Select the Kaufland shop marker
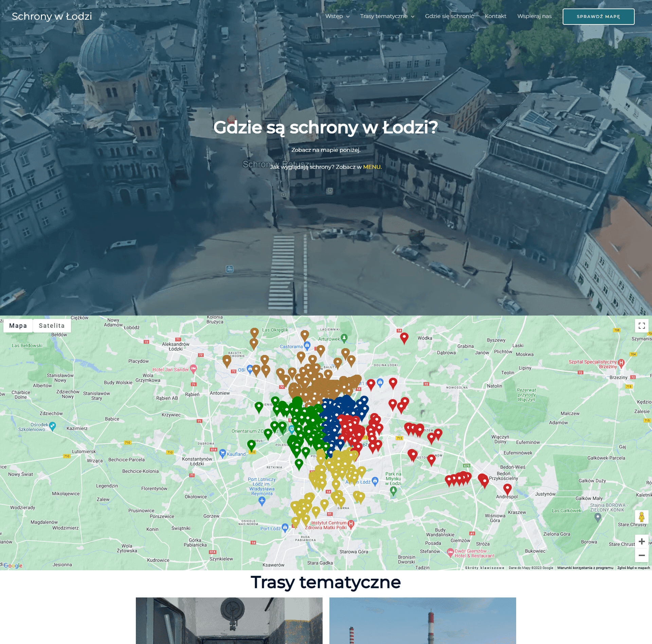Image resolution: width=652 pixels, height=644 pixels. coord(222,453)
